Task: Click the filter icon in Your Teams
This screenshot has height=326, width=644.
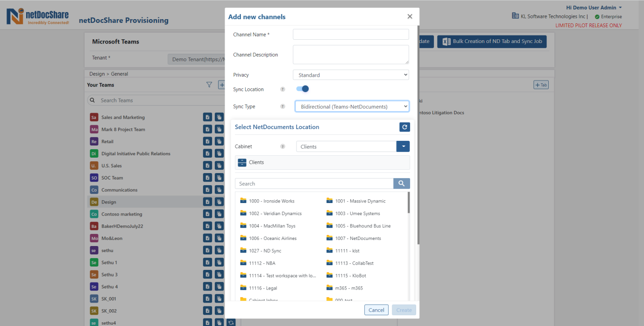Action: tap(209, 85)
